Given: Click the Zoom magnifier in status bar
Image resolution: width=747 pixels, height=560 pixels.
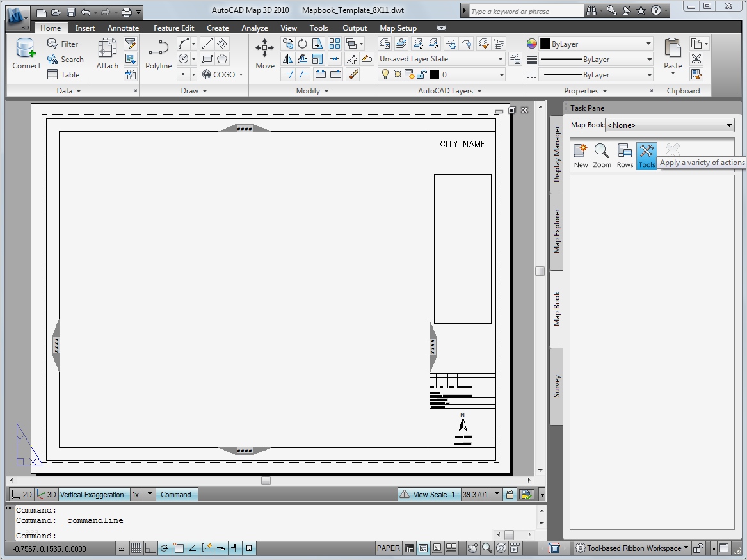Looking at the screenshot, I should pyautogui.click(x=487, y=548).
